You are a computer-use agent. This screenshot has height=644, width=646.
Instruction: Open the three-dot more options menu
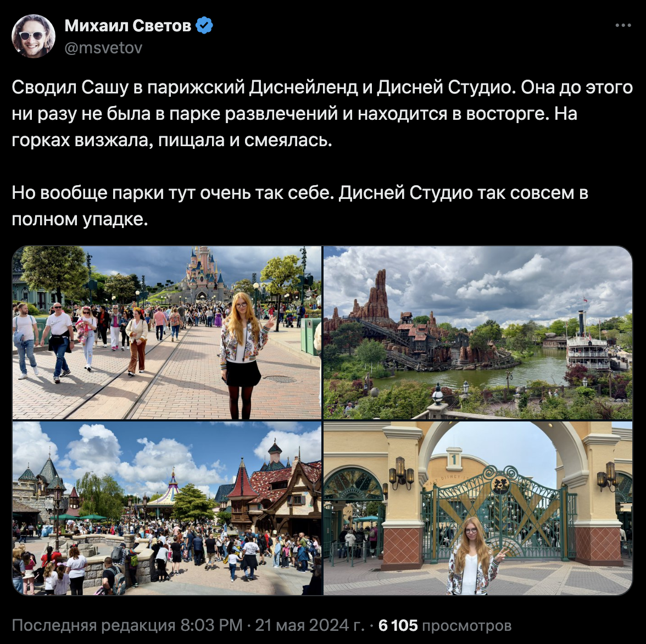pos(623,25)
